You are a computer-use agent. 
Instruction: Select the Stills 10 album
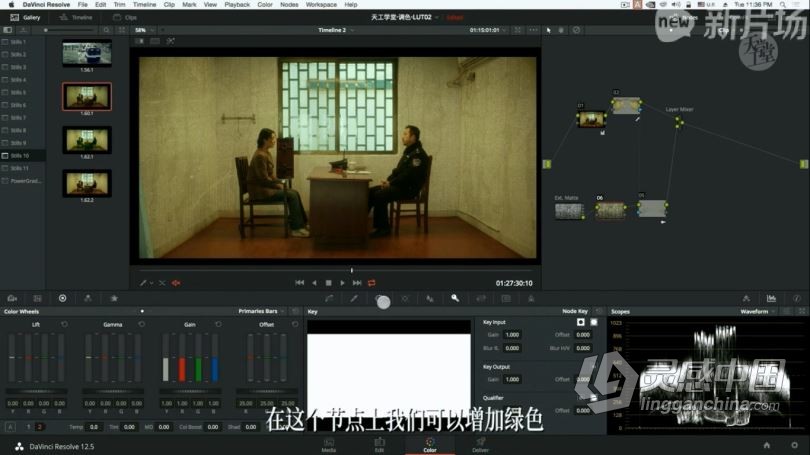click(x=23, y=155)
